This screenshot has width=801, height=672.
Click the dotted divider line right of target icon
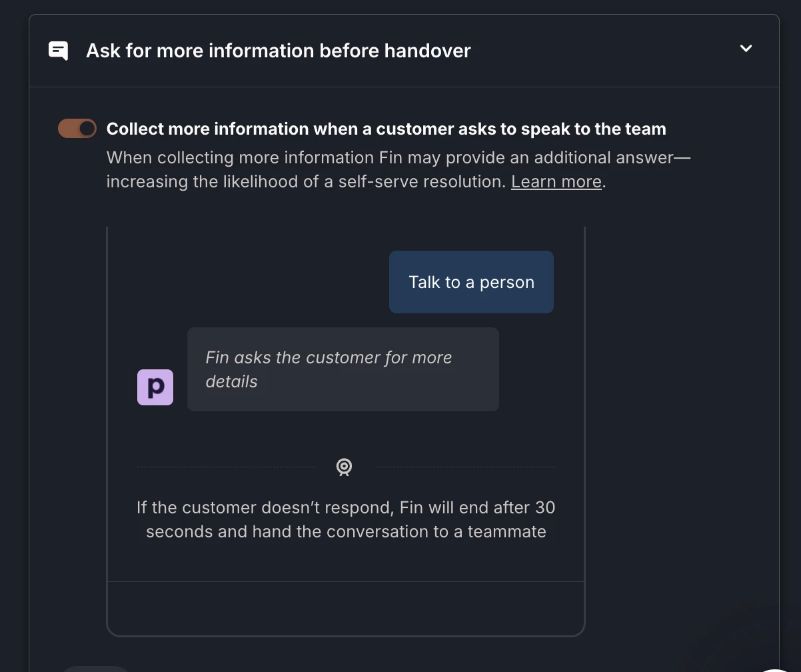tap(465, 467)
